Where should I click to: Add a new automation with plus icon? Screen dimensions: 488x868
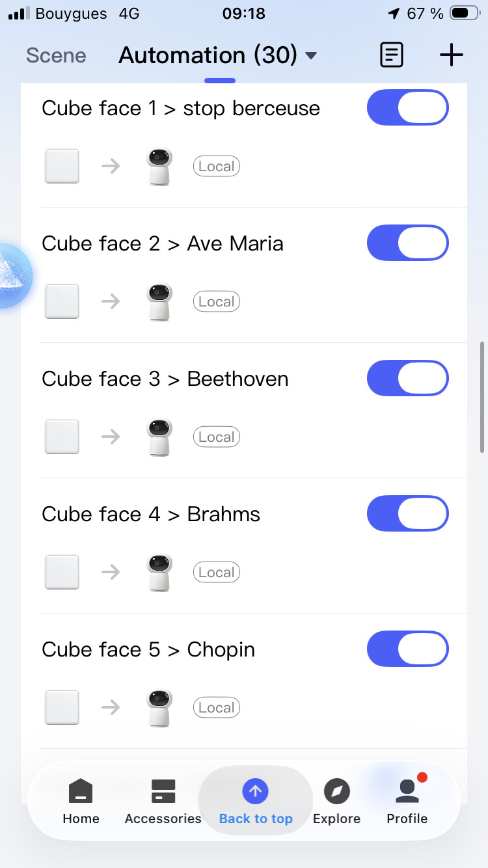(451, 55)
